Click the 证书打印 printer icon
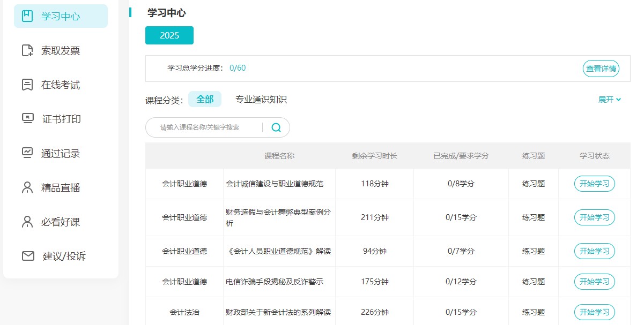 27,119
